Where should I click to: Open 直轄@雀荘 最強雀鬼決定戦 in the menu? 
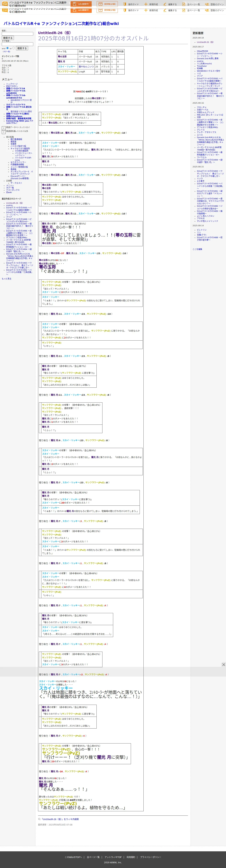pyautogui.click(x=19, y=119)
